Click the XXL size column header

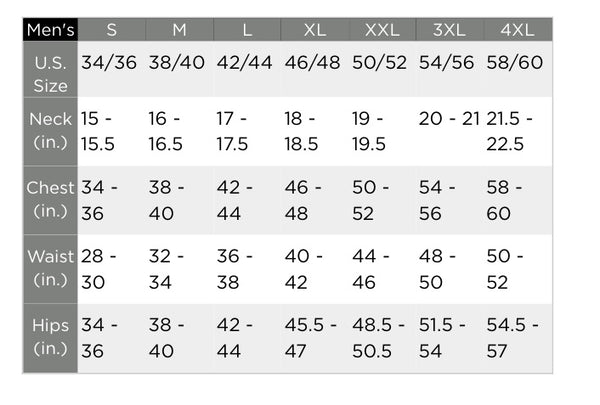coord(382,29)
